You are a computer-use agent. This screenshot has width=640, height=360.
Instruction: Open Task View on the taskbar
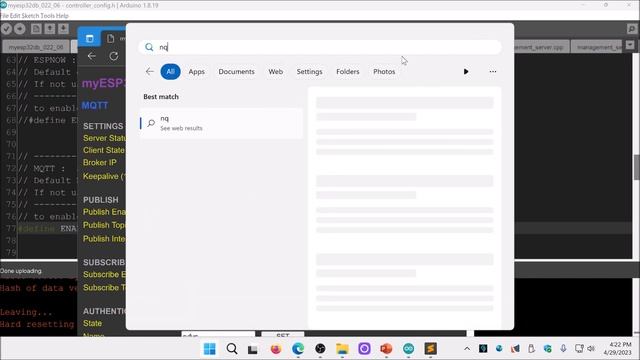coord(253,349)
